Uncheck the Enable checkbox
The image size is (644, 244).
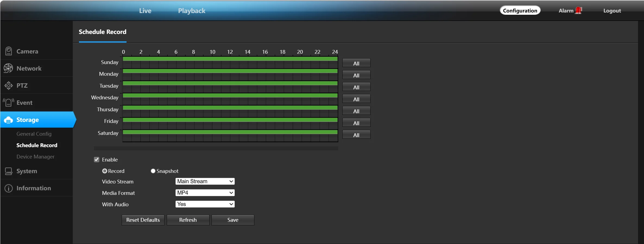(97, 160)
